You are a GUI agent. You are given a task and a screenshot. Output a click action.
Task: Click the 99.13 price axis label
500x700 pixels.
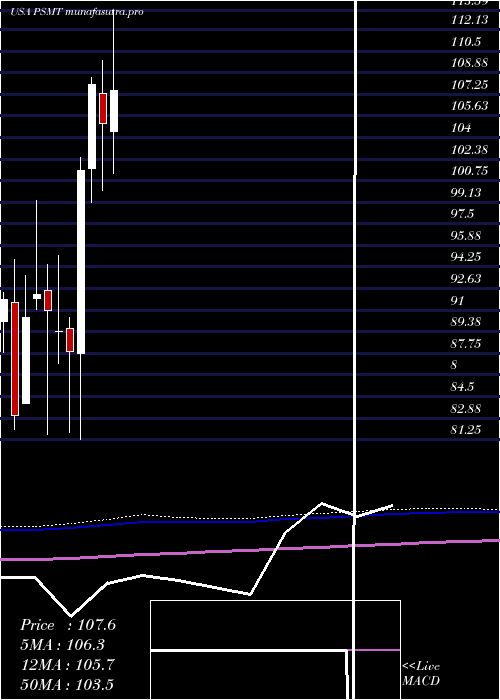(x=466, y=192)
